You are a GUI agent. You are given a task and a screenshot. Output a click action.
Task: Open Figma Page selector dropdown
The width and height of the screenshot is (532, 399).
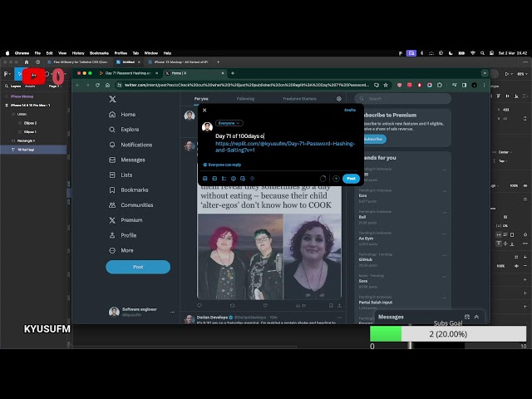(x=54, y=86)
